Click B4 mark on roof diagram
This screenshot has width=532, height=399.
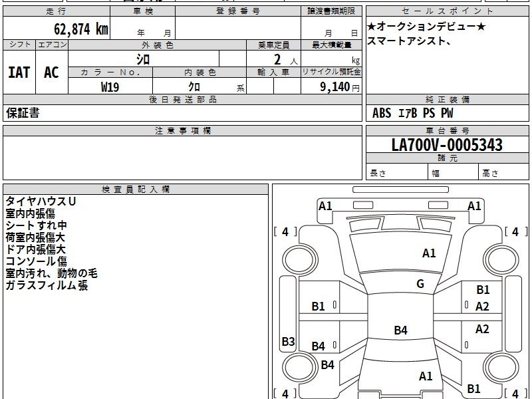(x=401, y=330)
